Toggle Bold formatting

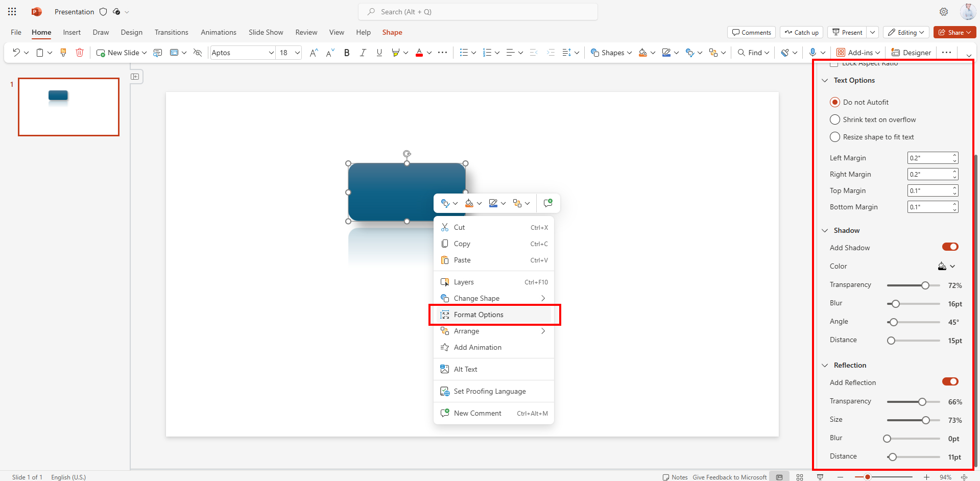click(347, 53)
